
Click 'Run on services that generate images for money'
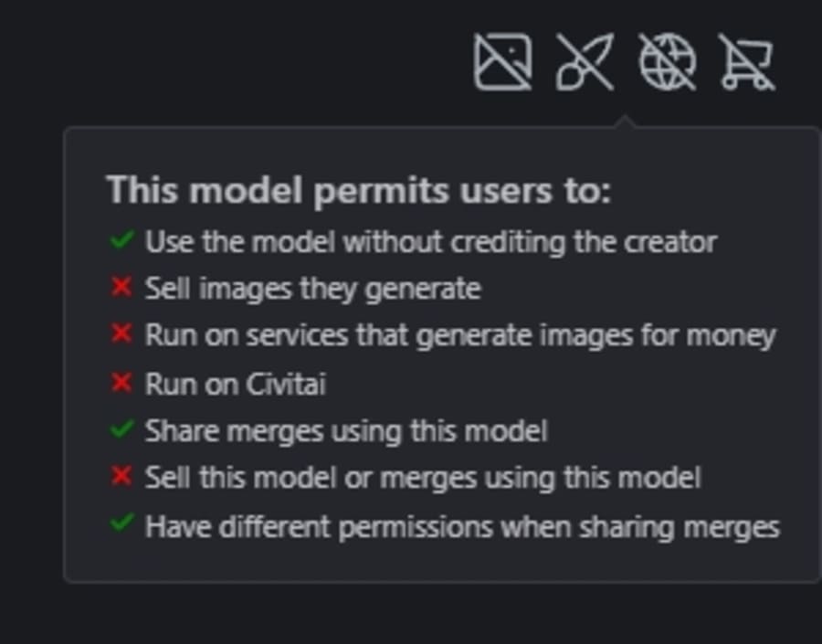tap(459, 335)
